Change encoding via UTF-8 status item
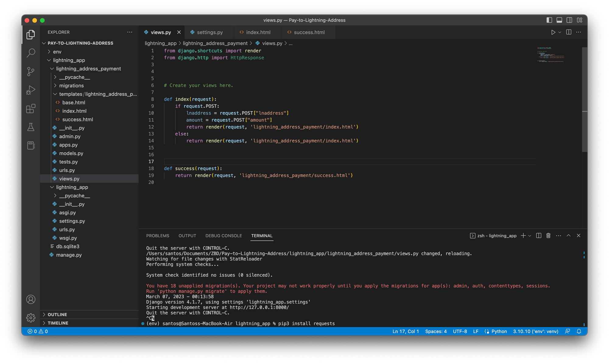 460,331
